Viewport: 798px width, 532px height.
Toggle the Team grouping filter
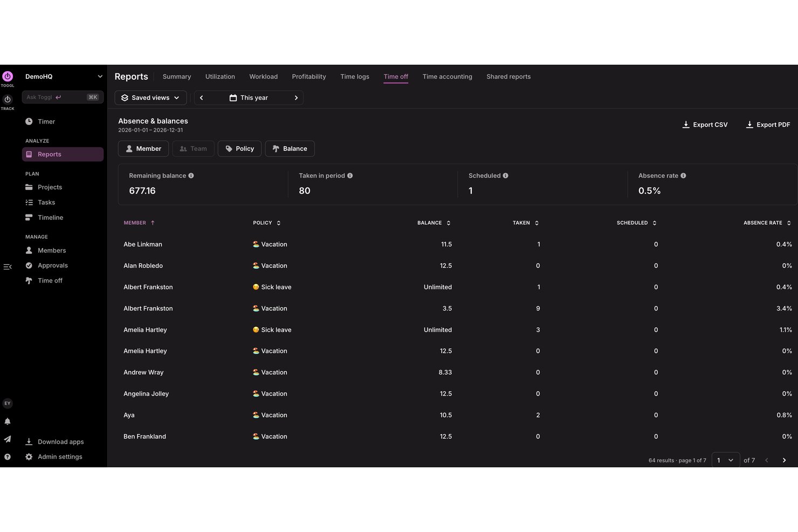[193, 149]
